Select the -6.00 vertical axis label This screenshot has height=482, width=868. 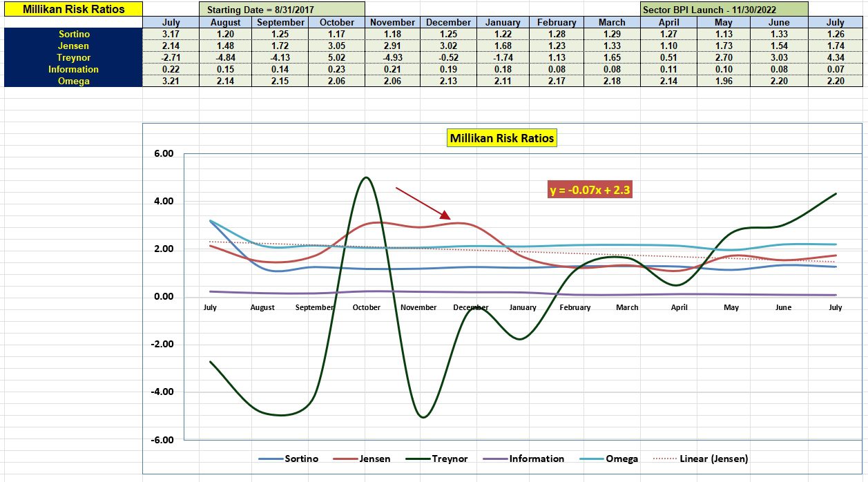coord(162,439)
